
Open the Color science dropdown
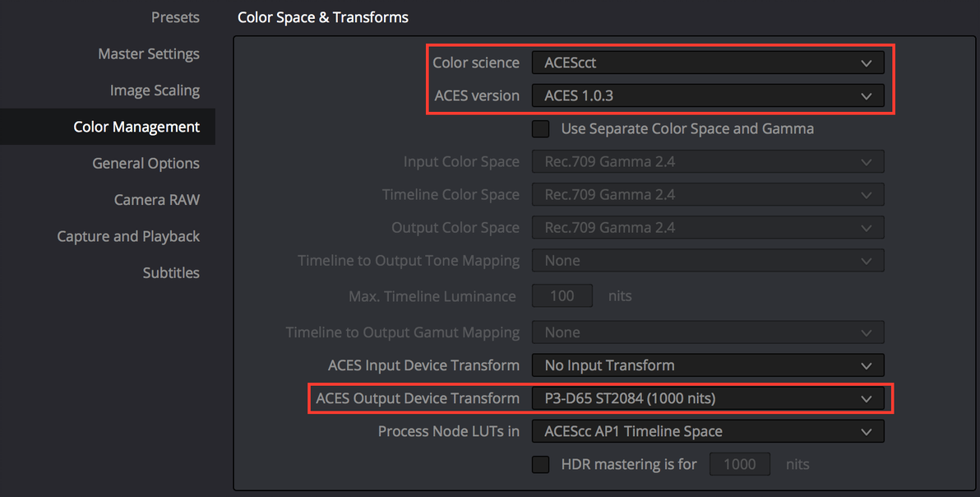(707, 63)
